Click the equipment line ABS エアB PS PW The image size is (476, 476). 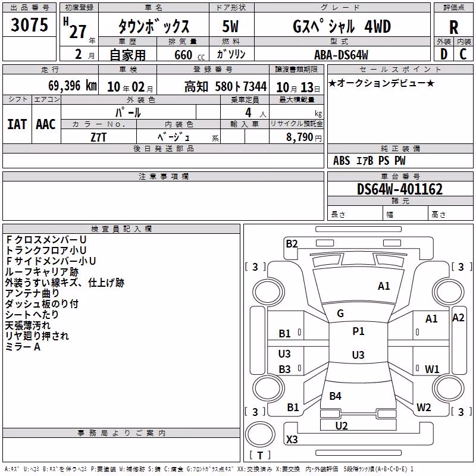(x=369, y=161)
